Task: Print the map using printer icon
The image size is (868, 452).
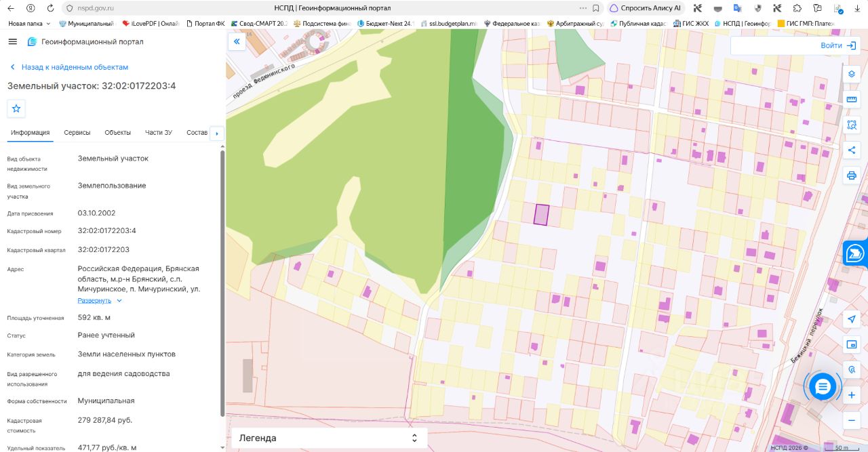Action: tap(852, 176)
